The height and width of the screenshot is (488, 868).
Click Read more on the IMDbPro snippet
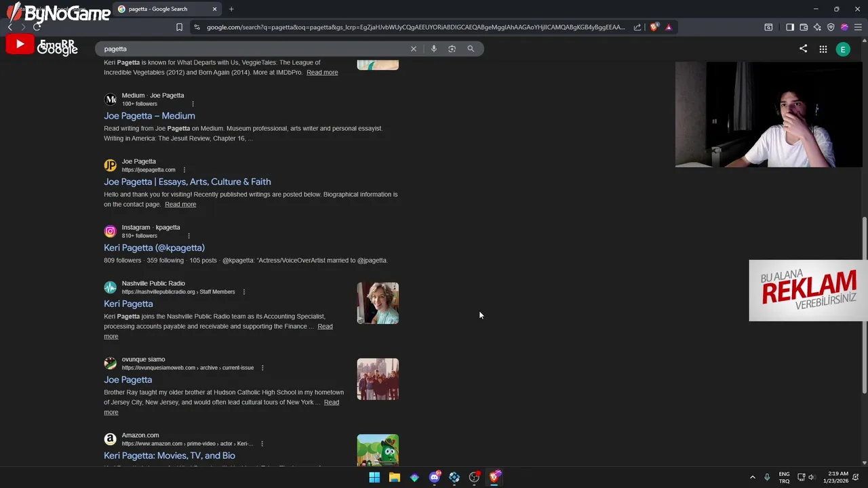322,73
